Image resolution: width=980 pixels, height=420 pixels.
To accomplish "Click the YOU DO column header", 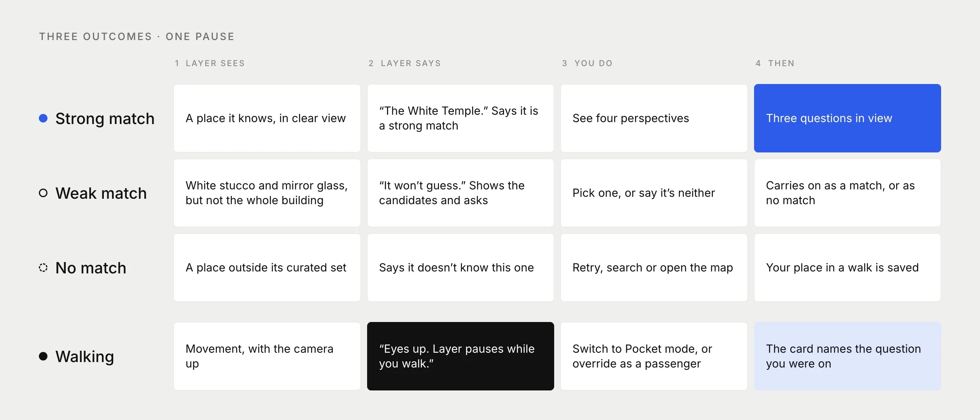I will click(x=587, y=63).
